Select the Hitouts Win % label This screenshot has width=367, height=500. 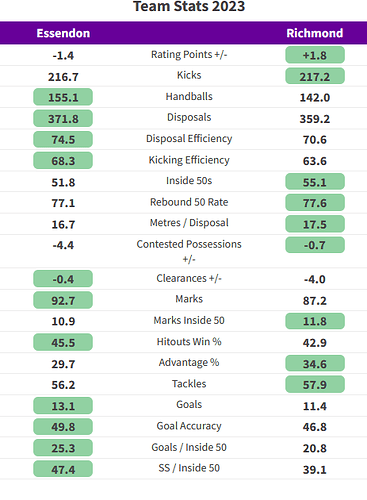point(189,342)
